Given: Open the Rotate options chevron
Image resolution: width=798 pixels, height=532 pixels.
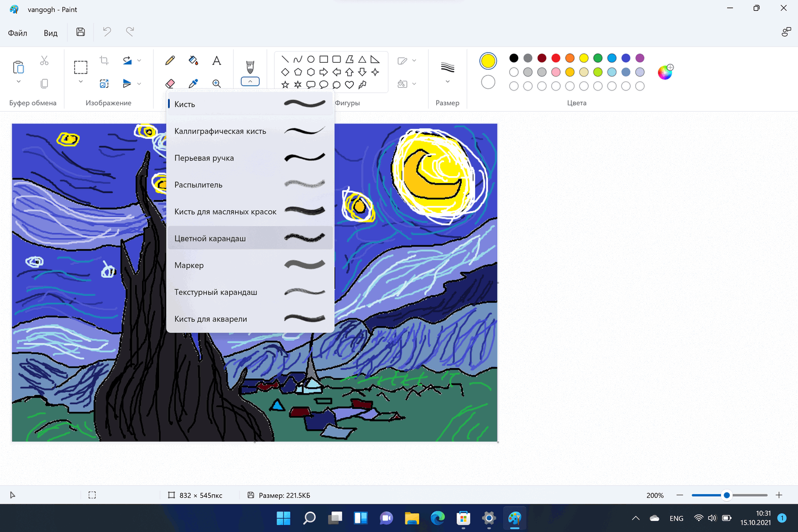Looking at the screenshot, I should 139,61.
